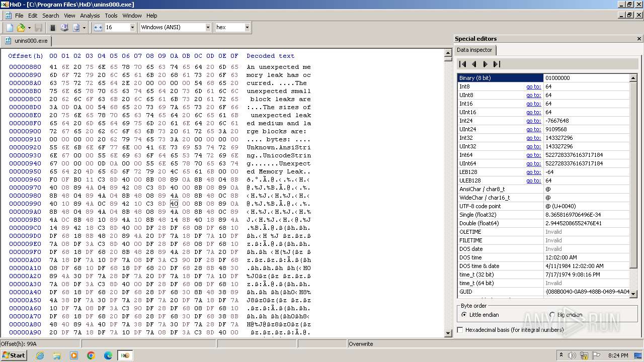Click the GUID value field
The height and width of the screenshot is (362, 644).
click(587, 292)
